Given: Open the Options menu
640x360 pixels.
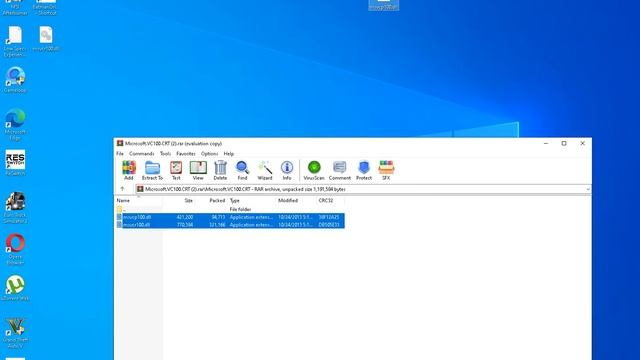Looking at the screenshot, I should [x=209, y=154].
